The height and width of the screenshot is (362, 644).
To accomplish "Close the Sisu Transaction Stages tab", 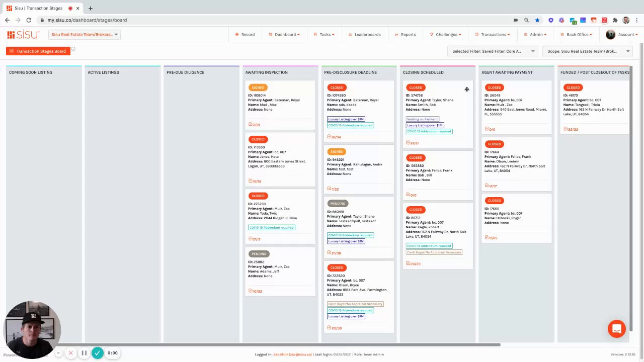I will [x=78, y=8].
